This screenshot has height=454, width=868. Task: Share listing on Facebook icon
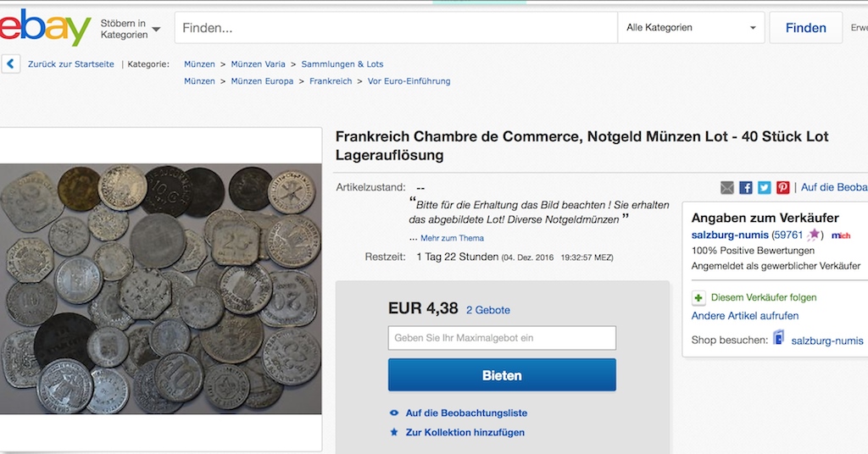(746, 187)
